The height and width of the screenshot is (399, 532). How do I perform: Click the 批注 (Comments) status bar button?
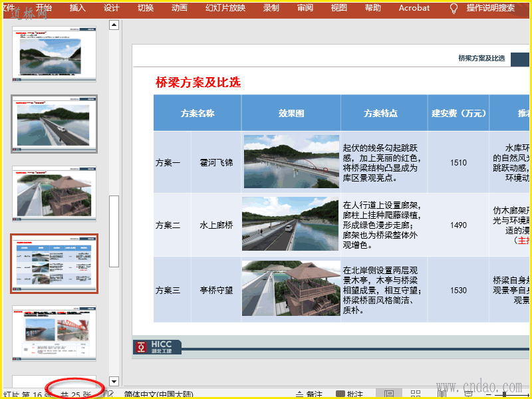(349, 394)
